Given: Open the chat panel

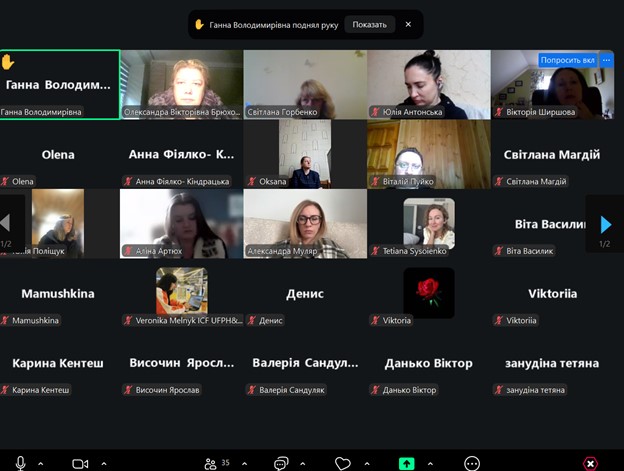Looking at the screenshot, I should click(281, 463).
